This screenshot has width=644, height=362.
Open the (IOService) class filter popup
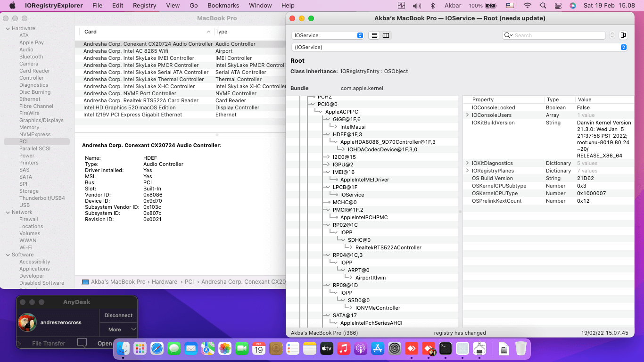coord(460,47)
